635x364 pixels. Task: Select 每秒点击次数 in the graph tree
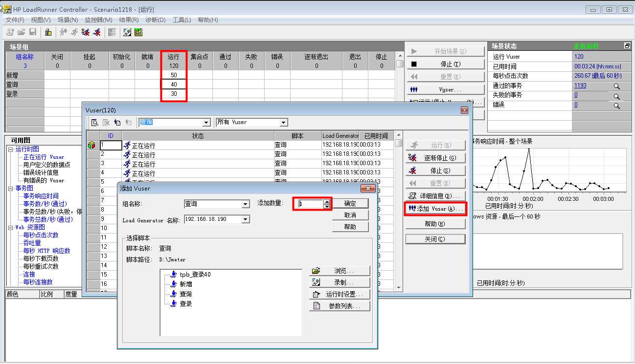click(x=41, y=235)
